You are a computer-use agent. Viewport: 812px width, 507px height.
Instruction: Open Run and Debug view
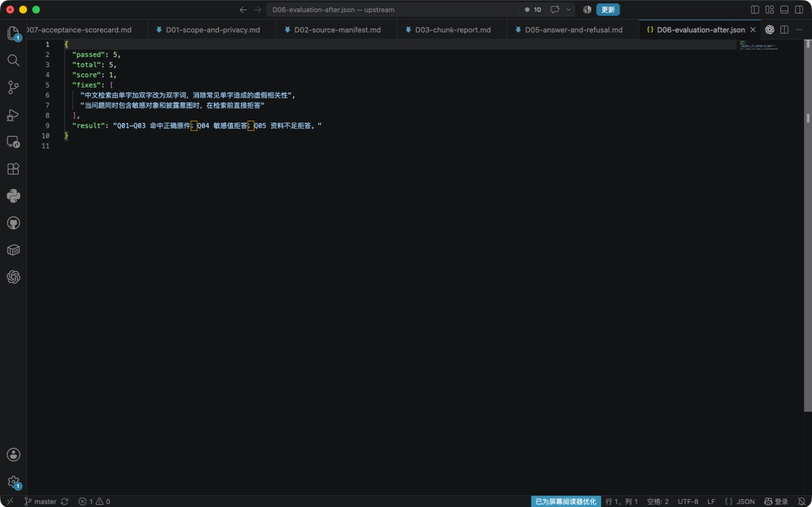point(13,115)
